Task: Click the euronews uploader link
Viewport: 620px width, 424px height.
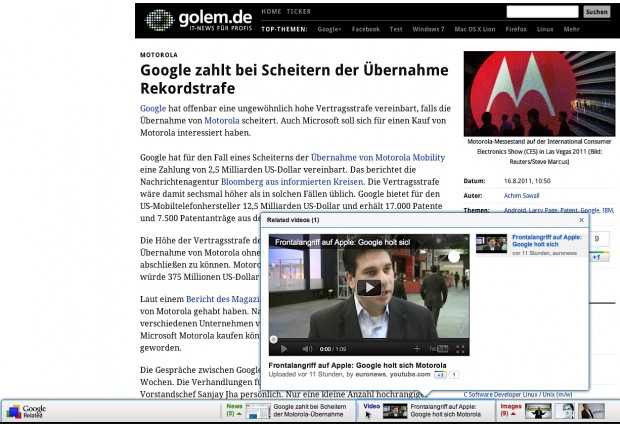Action: tap(370, 374)
